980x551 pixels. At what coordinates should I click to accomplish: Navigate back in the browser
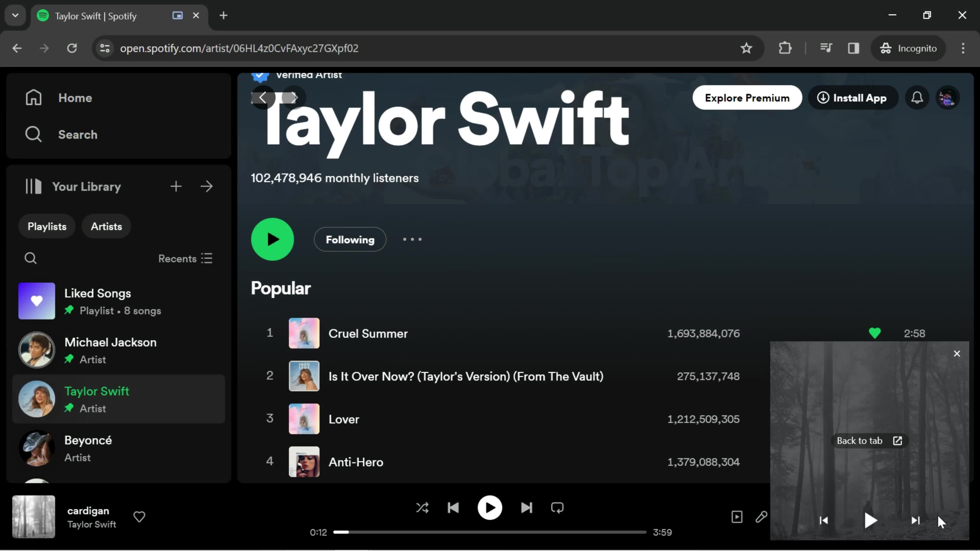pyautogui.click(x=17, y=48)
